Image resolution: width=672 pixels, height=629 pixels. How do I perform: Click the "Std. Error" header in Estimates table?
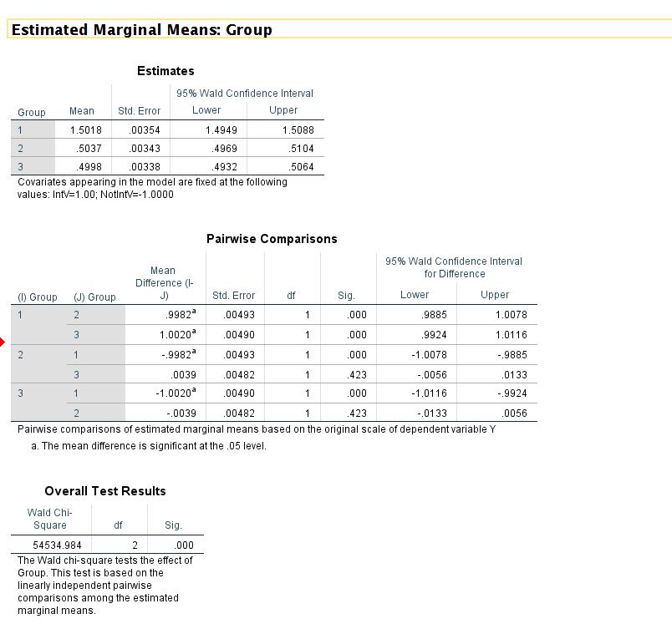click(x=139, y=111)
